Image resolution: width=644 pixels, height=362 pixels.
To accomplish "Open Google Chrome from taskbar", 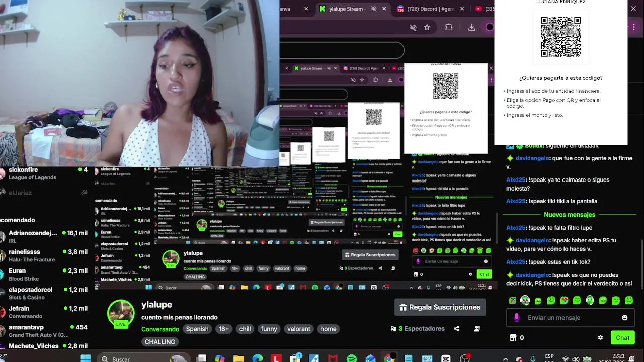I will pos(389,358).
